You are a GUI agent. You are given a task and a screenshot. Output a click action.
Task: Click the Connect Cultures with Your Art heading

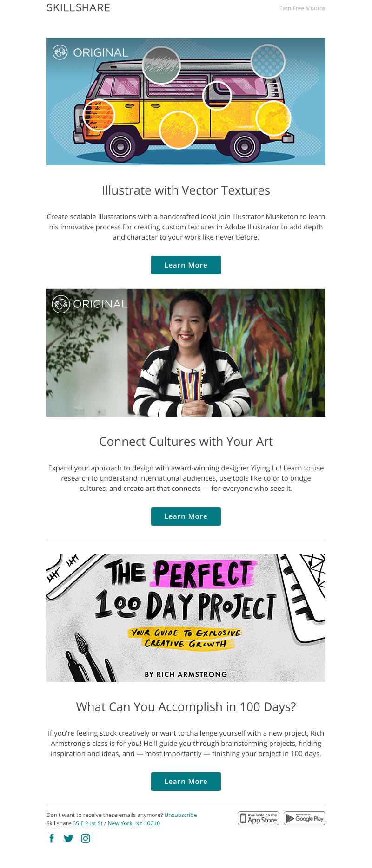click(x=186, y=442)
